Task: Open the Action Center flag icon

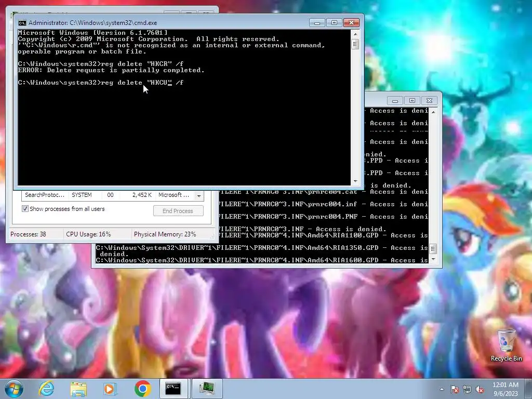Action: 455,389
